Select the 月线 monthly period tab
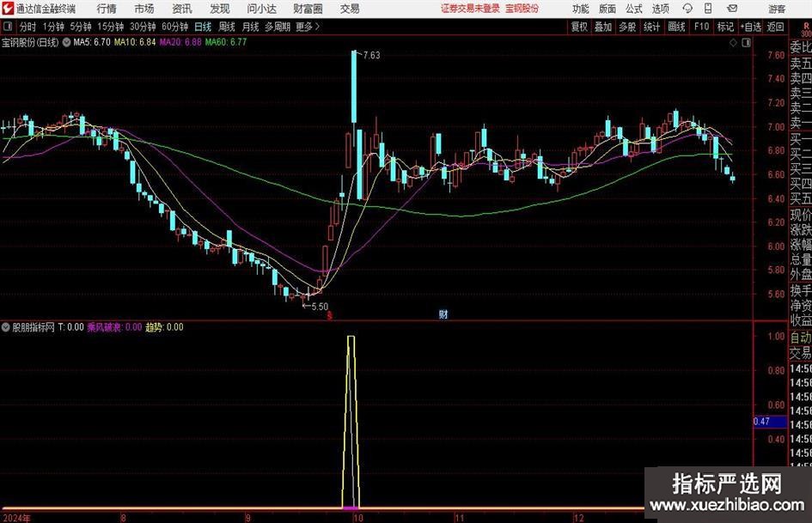The image size is (812, 523). coord(251,27)
